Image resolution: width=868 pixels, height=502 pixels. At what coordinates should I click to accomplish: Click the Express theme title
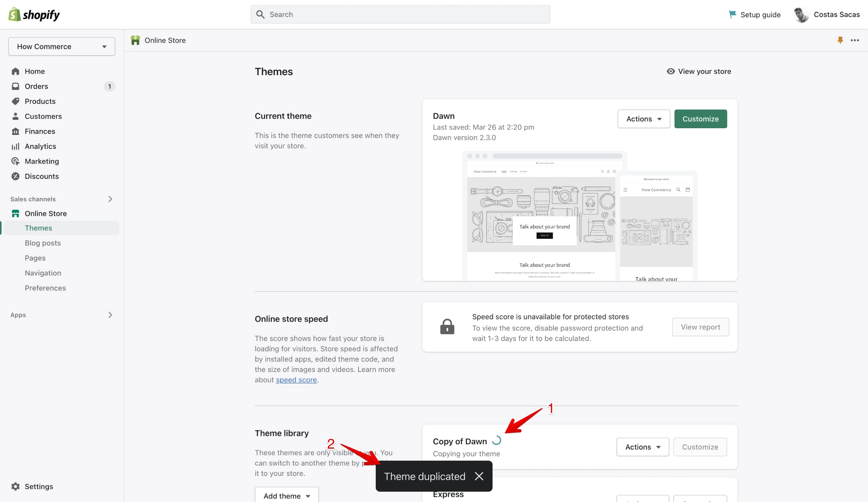coord(448,494)
